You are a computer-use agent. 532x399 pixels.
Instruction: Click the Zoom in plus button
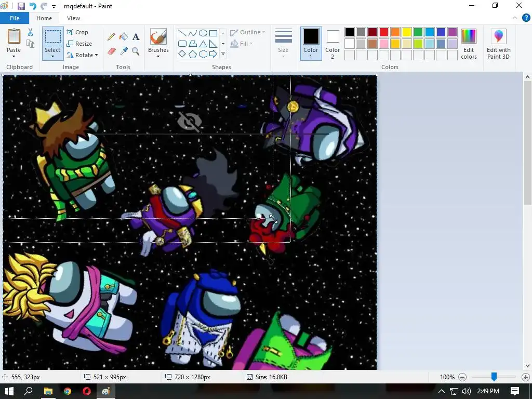pyautogui.click(x=526, y=377)
